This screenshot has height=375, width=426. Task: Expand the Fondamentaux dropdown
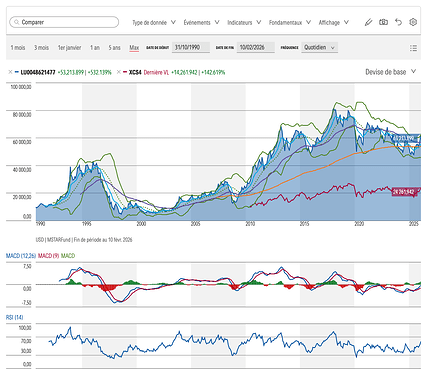click(290, 22)
